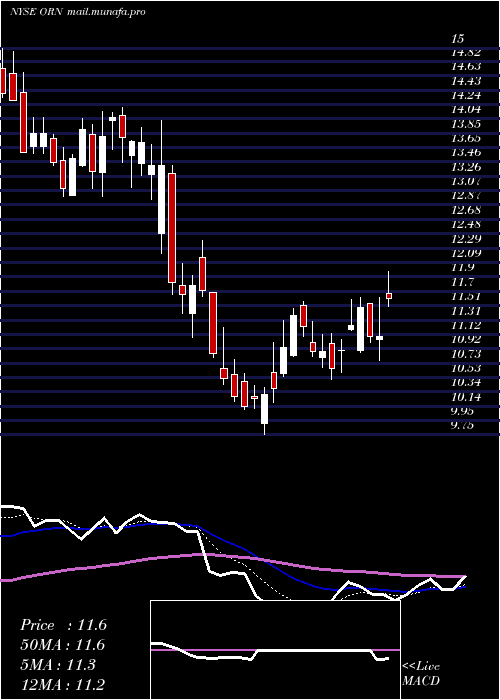Image resolution: width=500 pixels, height=700 pixels.
Task: Select the 11.51 price axis label
Action: (466, 296)
